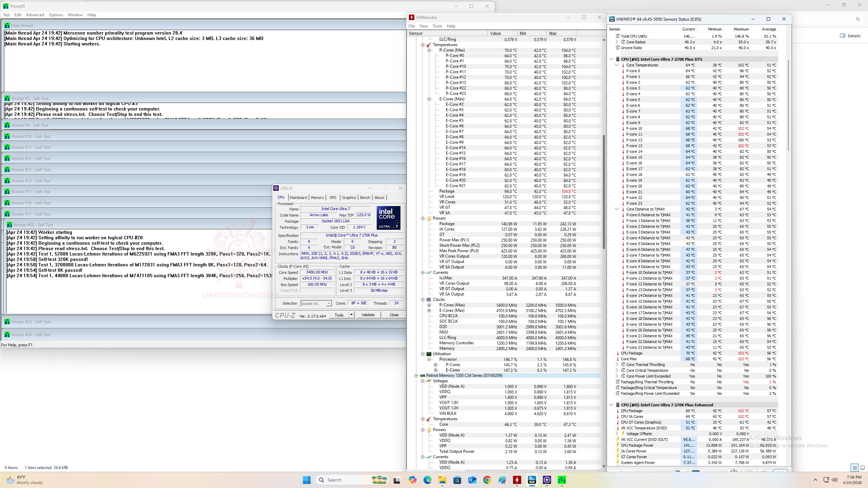Click the Worker #24 - Self-Test title bar
The width and height of the screenshot is (868, 488).
pos(204,334)
